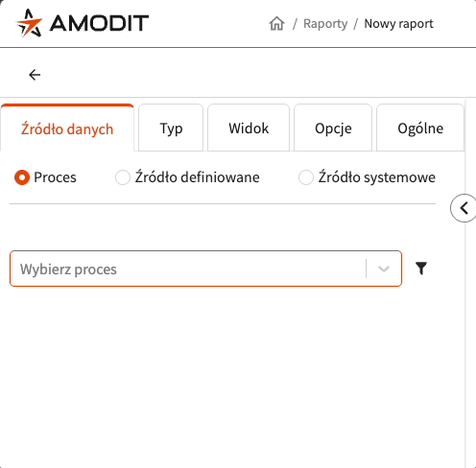Click the AMODIT star logo icon

tap(29, 23)
